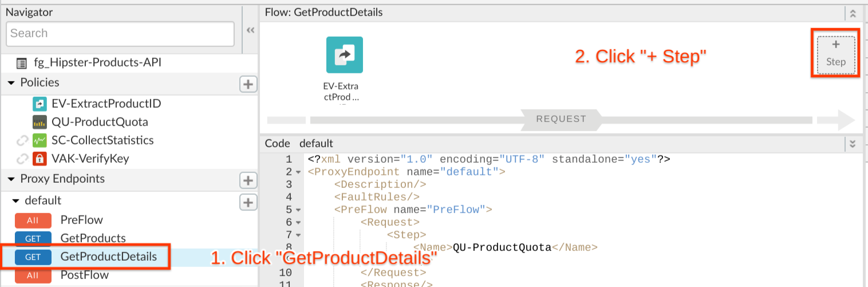The height and width of the screenshot is (287, 868).
Task: Click the EV-ExtractProductID icon in Navigator
Action: 40,104
